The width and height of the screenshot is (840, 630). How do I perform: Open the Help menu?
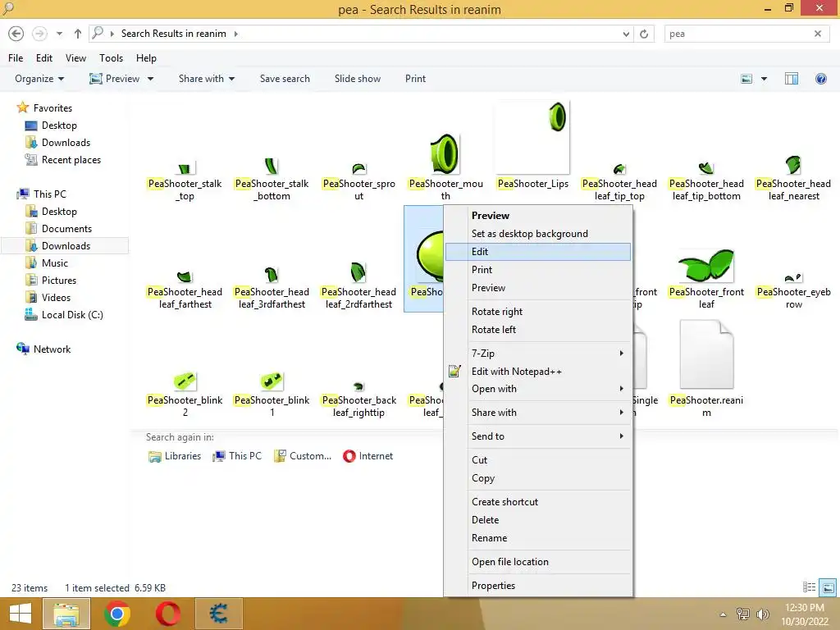pyautogui.click(x=146, y=58)
